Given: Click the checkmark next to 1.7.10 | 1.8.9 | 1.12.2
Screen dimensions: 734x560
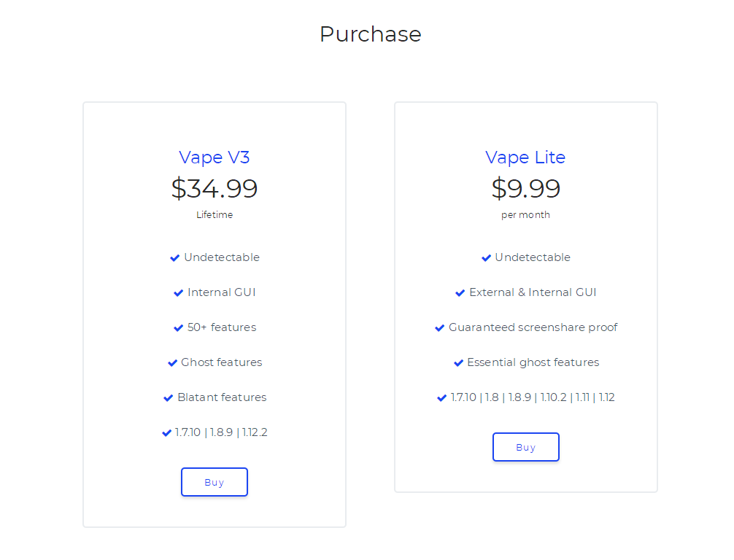Looking at the screenshot, I should [x=166, y=433].
